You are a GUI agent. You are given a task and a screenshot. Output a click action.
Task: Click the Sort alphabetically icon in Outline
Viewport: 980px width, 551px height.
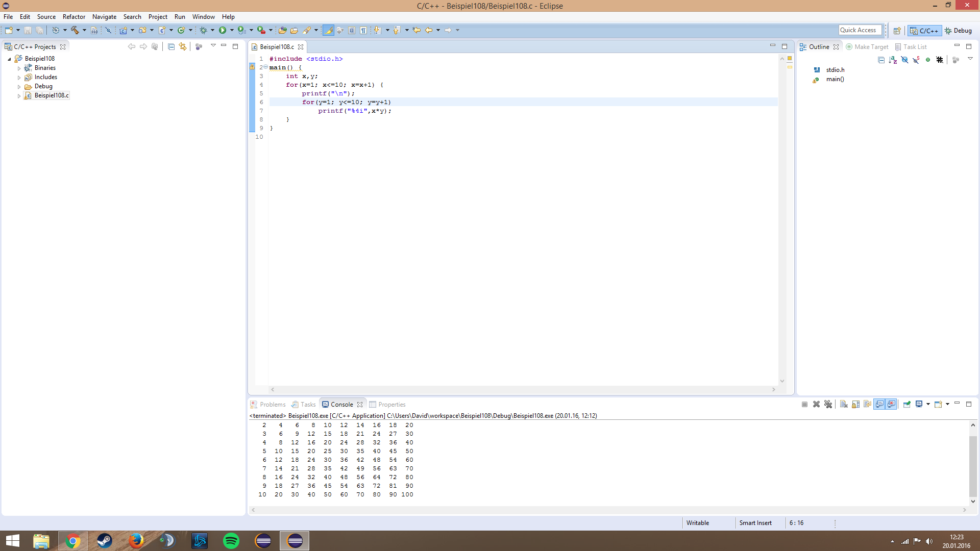pyautogui.click(x=893, y=60)
